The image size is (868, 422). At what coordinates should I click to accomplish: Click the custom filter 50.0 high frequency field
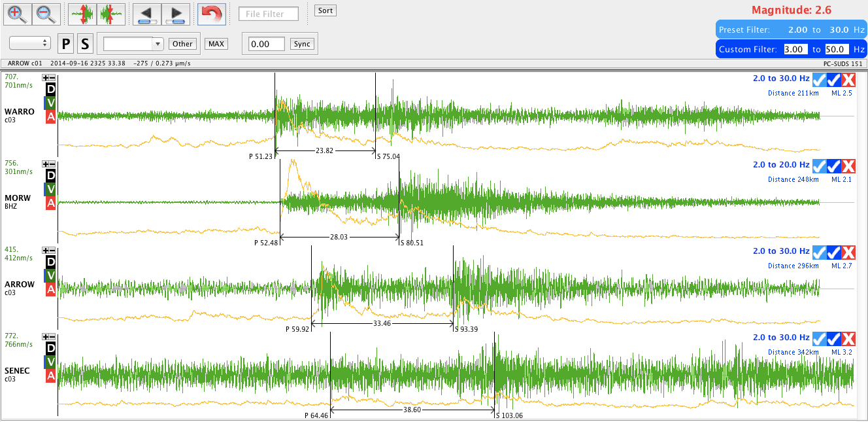[x=837, y=49]
